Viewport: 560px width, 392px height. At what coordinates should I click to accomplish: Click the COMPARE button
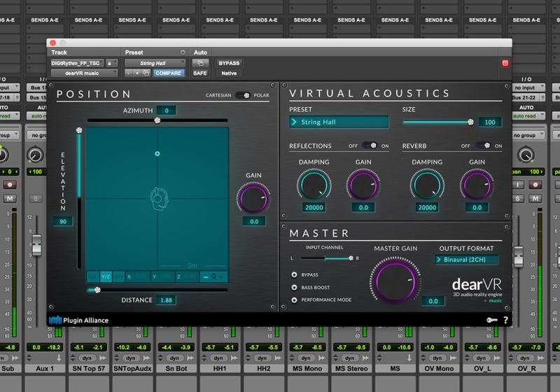tap(169, 73)
